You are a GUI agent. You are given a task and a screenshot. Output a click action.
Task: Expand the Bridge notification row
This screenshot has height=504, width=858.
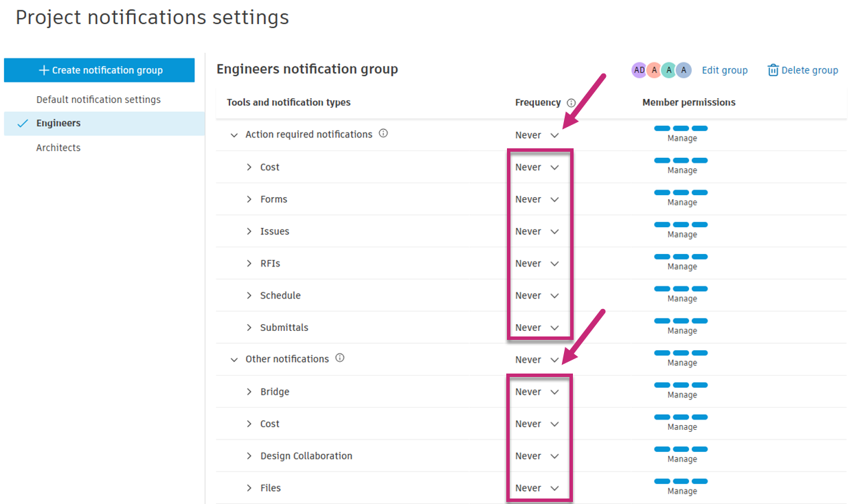tap(249, 392)
